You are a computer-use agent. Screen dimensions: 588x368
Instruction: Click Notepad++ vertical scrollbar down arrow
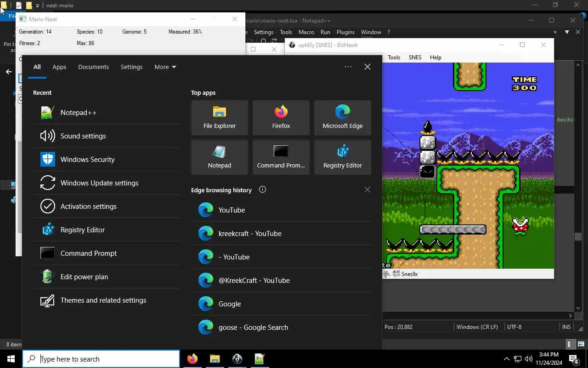click(578, 309)
